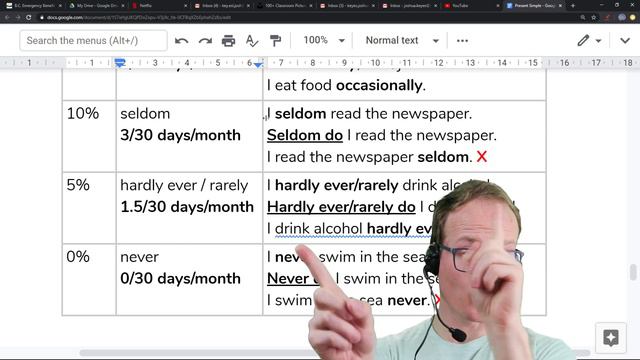Viewport: 640px width, 360px height.
Task: Select the Present Simple Google Docs tab
Action: 534,6
